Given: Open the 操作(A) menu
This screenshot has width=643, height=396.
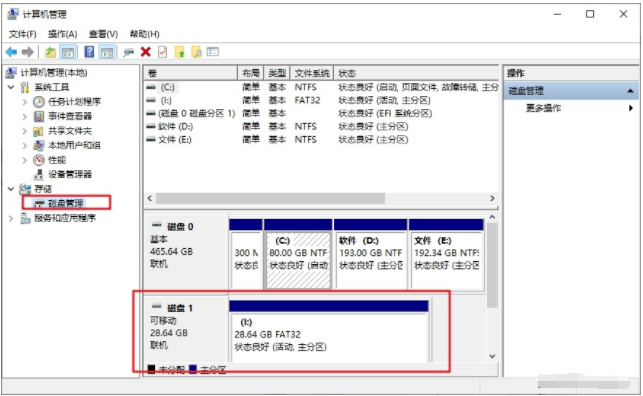Looking at the screenshot, I should (x=62, y=34).
